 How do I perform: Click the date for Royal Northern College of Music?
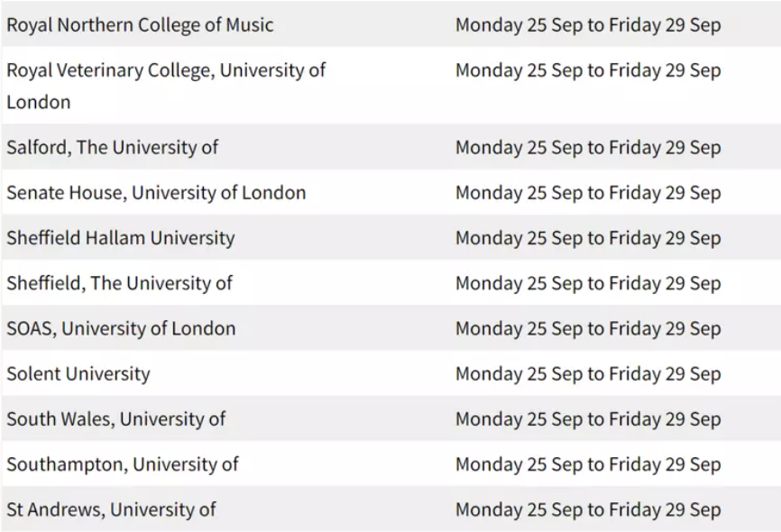[588, 25]
